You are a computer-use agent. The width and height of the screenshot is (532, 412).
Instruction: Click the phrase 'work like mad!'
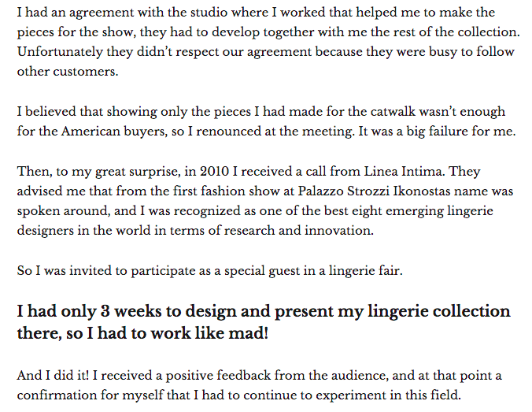click(x=209, y=333)
